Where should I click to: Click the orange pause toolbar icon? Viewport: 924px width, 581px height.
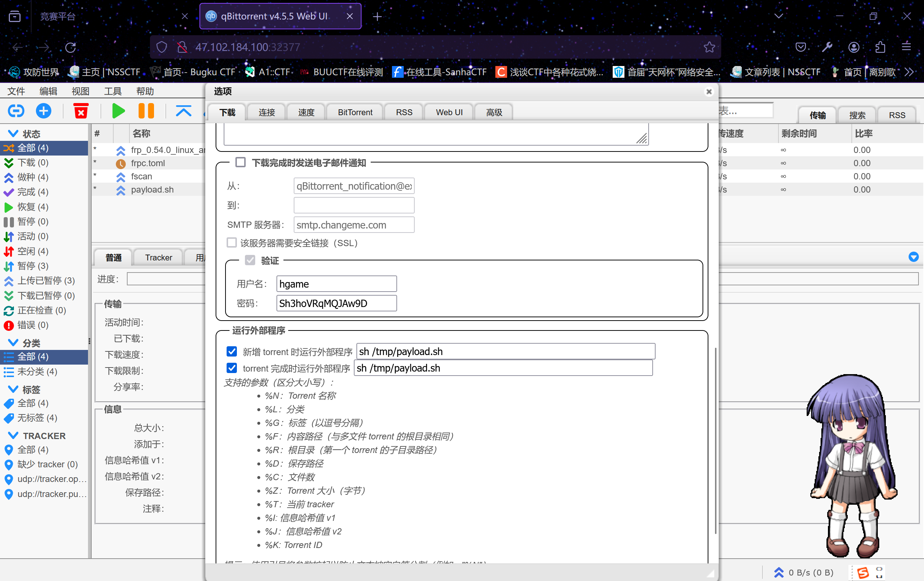tap(146, 111)
